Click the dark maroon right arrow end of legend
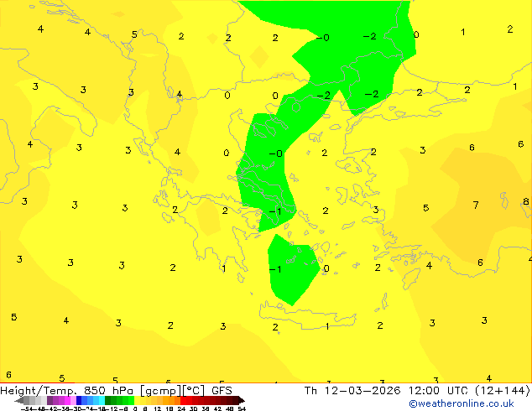The image size is (532, 411). [x=242, y=400]
